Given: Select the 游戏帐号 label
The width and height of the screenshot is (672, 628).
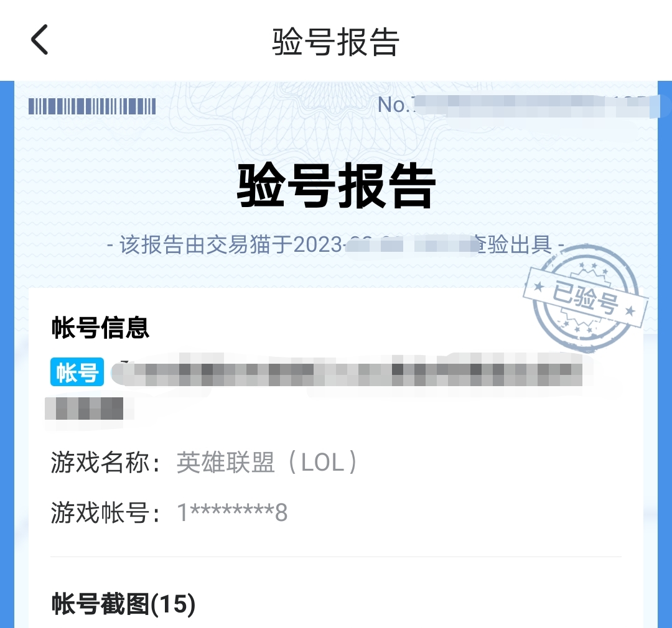Looking at the screenshot, I should click(105, 512).
